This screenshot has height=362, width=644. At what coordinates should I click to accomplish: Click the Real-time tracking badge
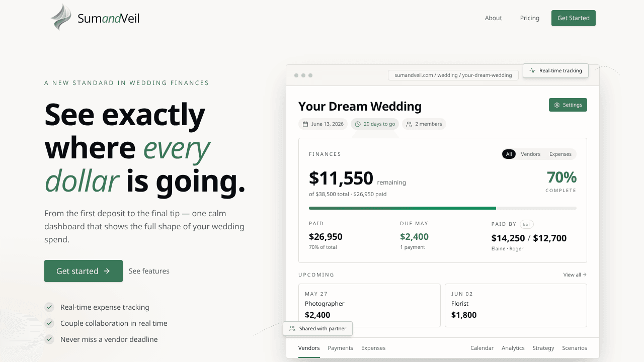coord(555,71)
